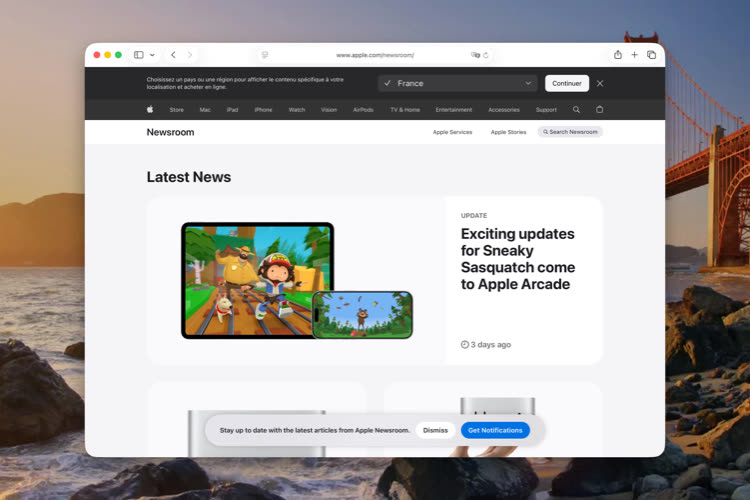This screenshot has width=750, height=500.
Task: Click the Latest News heading
Action: (189, 177)
